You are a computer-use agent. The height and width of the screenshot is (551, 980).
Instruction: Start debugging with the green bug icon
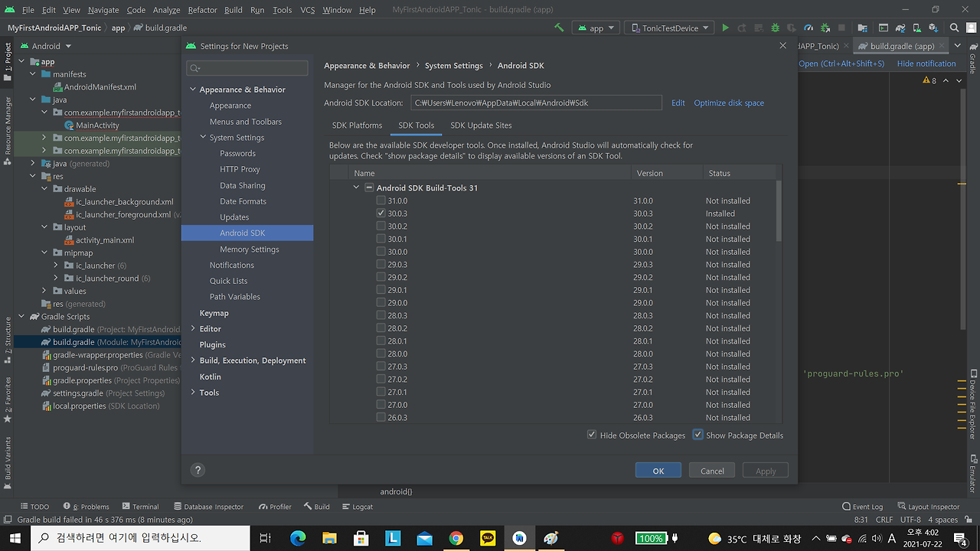pyautogui.click(x=775, y=28)
